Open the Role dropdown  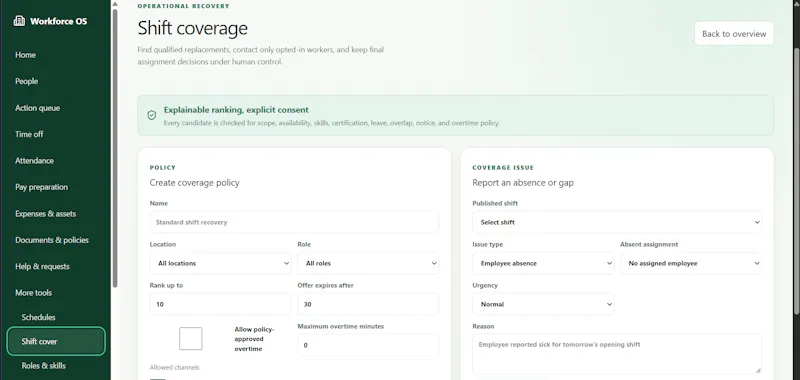(x=368, y=263)
